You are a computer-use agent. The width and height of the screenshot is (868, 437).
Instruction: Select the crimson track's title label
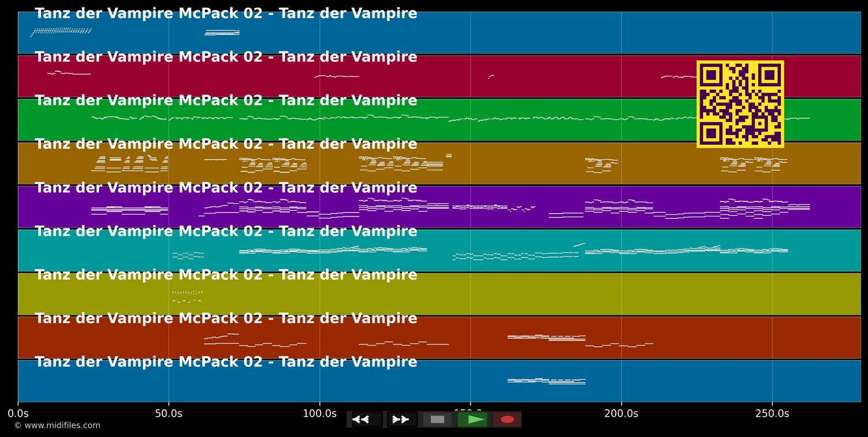click(x=226, y=57)
